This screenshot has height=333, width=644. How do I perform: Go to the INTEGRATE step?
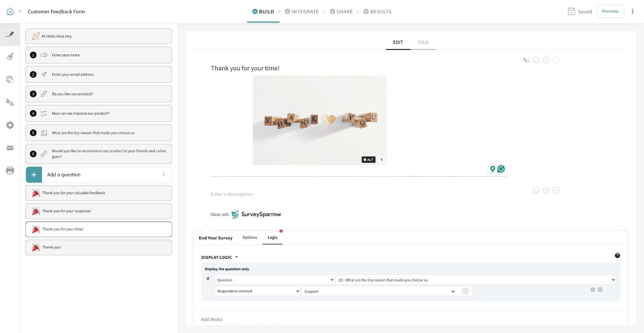pos(301,12)
